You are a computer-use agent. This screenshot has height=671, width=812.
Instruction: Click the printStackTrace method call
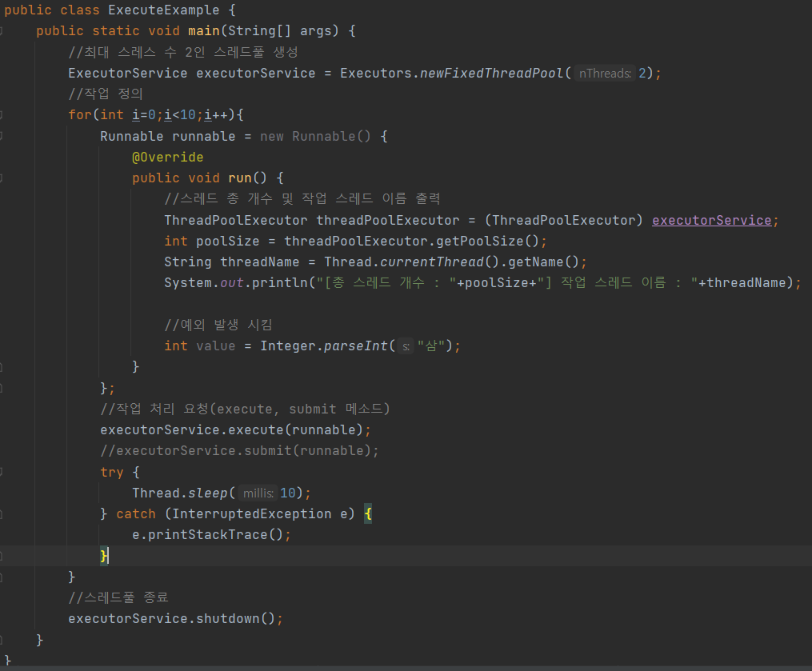tap(208, 534)
